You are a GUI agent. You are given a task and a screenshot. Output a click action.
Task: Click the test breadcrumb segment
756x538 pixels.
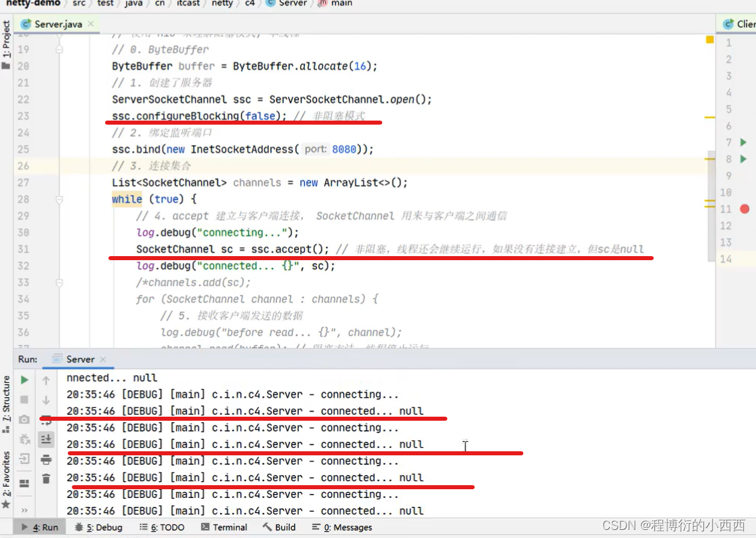(x=105, y=3)
